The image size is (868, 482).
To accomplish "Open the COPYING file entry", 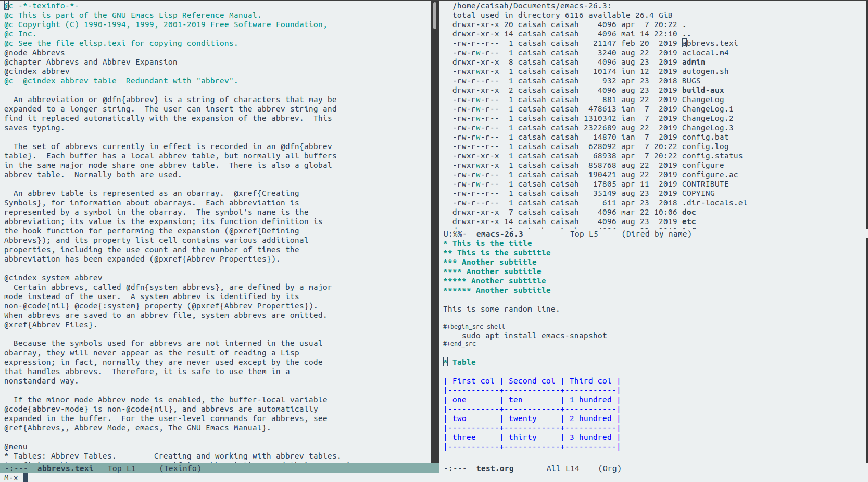I will coord(698,193).
